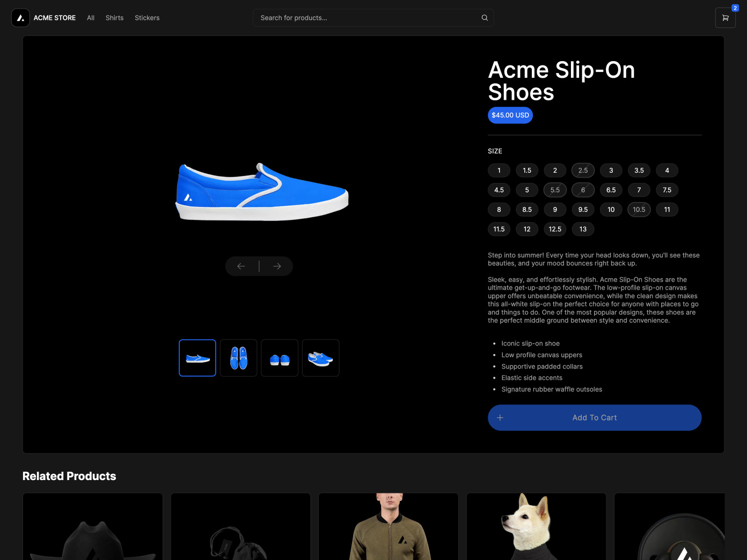Choose size 7.5
The height and width of the screenshot is (560, 747).
click(667, 190)
